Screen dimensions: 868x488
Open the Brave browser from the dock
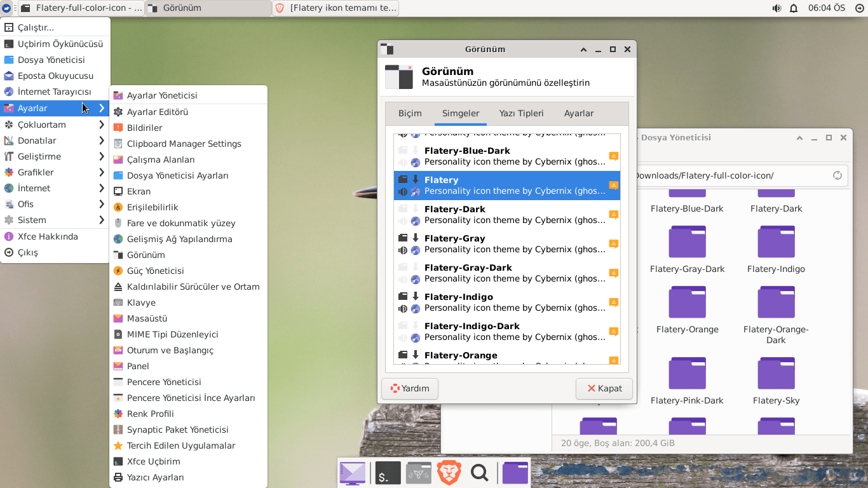coord(449,473)
